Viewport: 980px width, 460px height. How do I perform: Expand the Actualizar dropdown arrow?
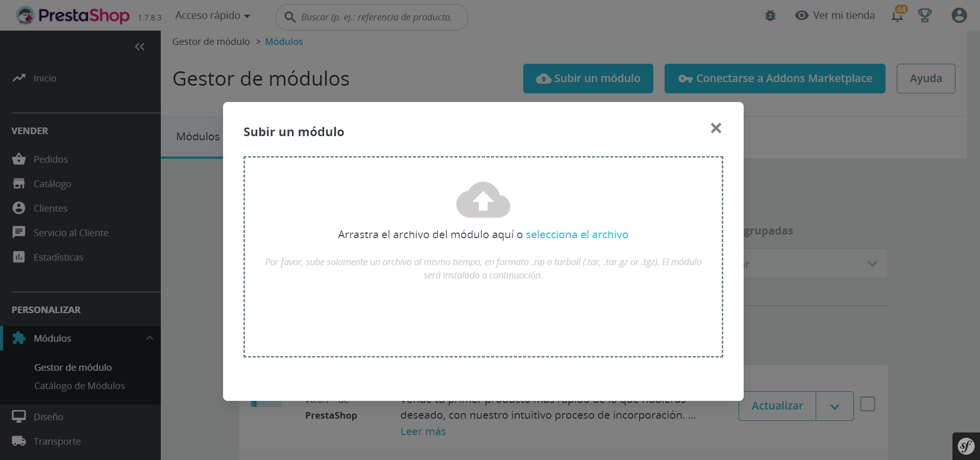pos(835,406)
